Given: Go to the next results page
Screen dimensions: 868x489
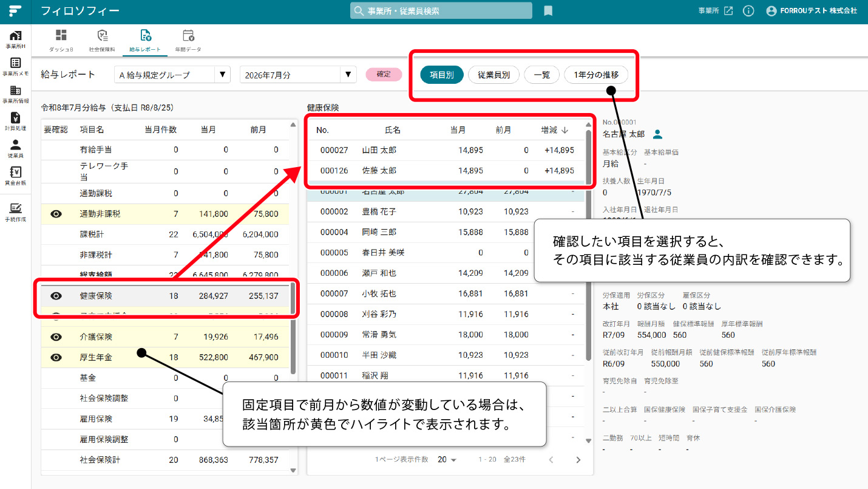Looking at the screenshot, I should click(x=578, y=460).
